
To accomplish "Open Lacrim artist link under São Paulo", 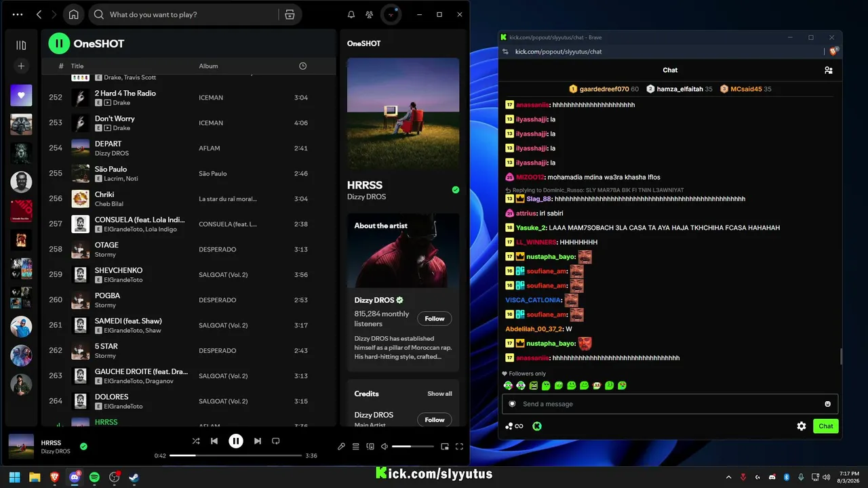I will (x=113, y=179).
